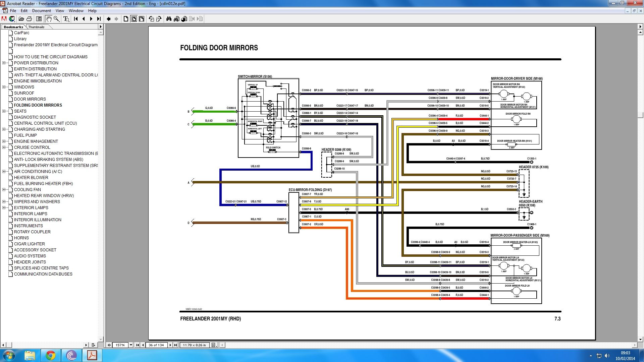Open the DOOR MIRRORS bookmark
Image resolution: width=644 pixels, height=362 pixels.
(x=30, y=99)
